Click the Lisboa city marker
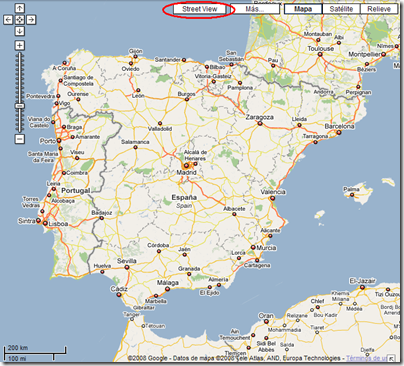Viewport: 404px width, 366px height. click(x=45, y=223)
